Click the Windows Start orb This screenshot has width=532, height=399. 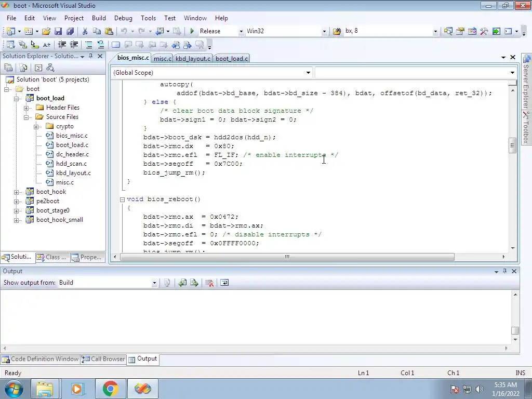click(x=14, y=389)
